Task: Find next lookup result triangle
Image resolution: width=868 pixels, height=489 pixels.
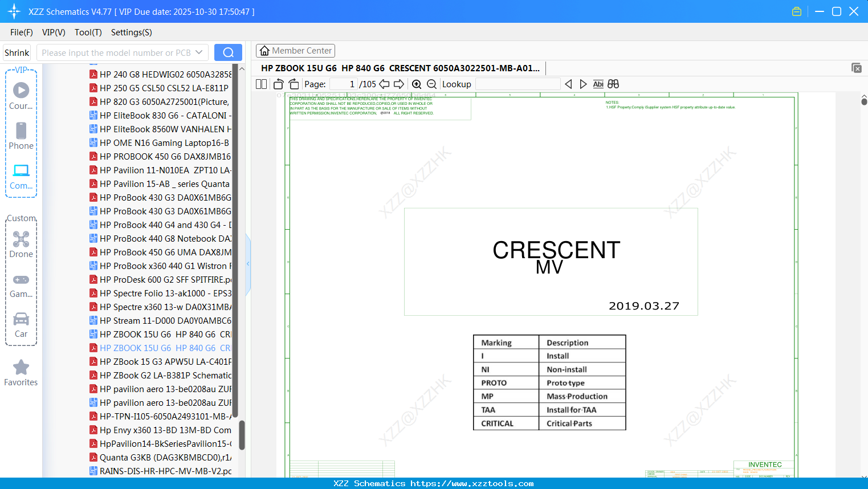Action: pos(583,84)
